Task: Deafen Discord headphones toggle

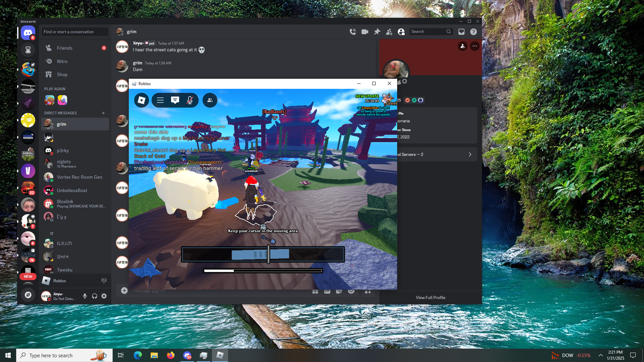Action: pos(95,296)
